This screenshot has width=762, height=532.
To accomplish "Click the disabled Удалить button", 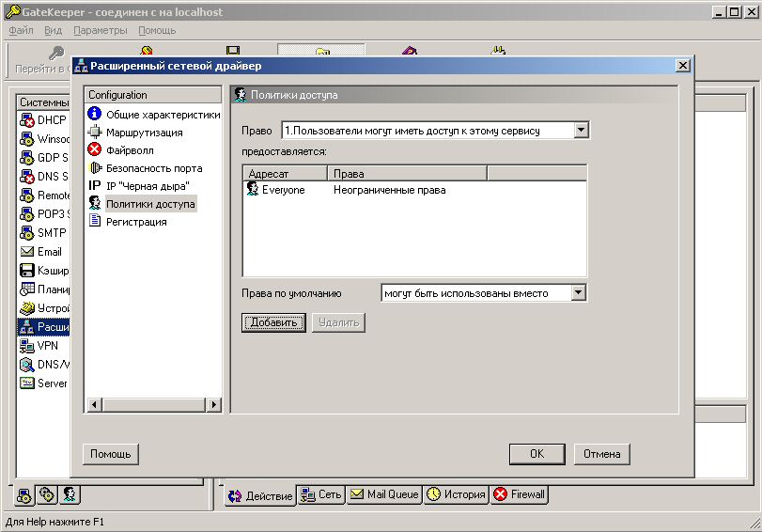I will [339, 322].
